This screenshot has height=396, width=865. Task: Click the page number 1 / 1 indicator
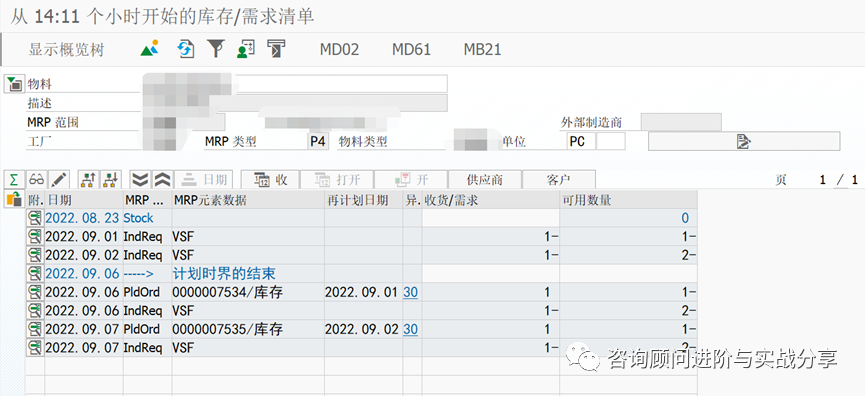click(x=839, y=180)
